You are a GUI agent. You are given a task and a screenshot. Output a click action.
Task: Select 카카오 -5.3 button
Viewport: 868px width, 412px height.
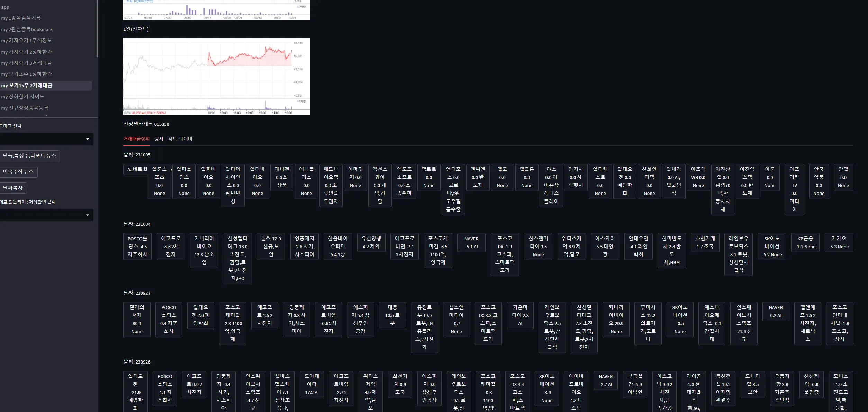click(x=839, y=242)
